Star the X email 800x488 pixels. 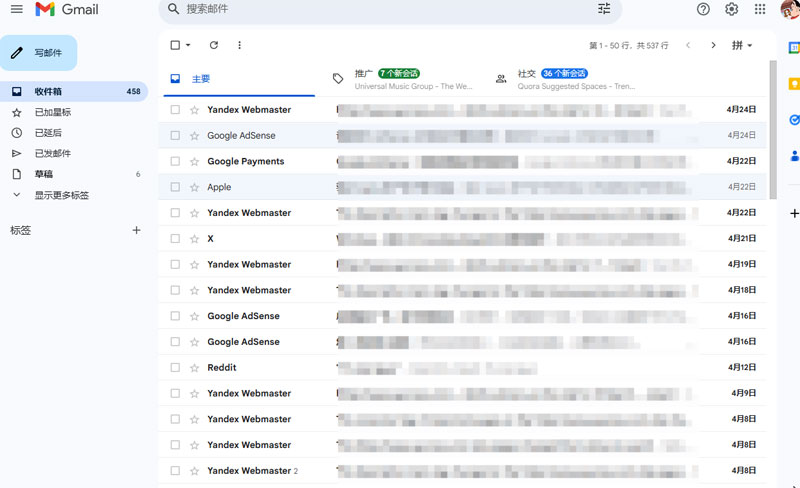pos(194,239)
